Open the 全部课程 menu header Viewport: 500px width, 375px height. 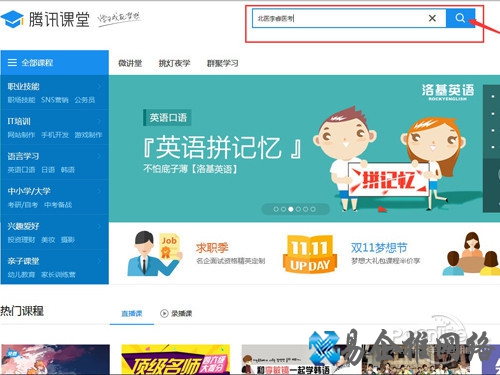coord(55,62)
